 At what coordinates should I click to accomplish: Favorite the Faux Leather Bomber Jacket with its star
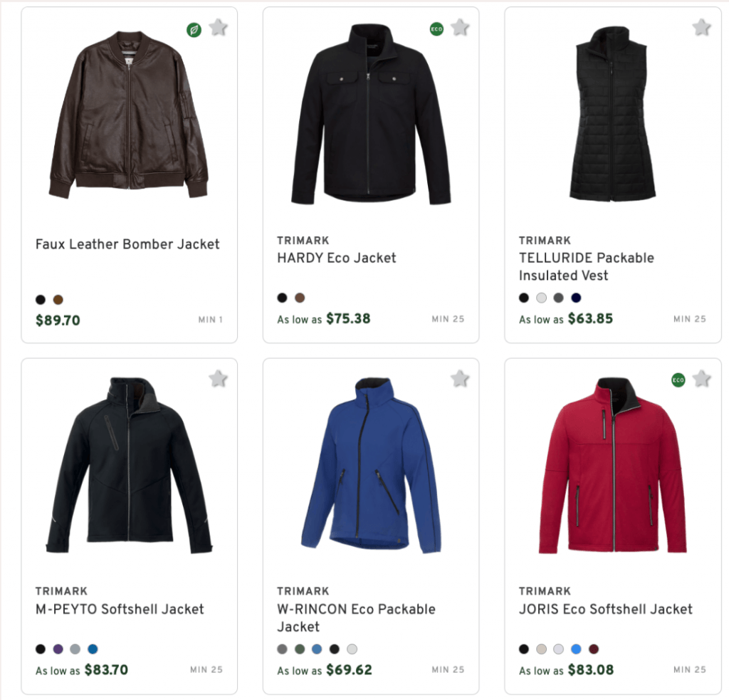(219, 26)
